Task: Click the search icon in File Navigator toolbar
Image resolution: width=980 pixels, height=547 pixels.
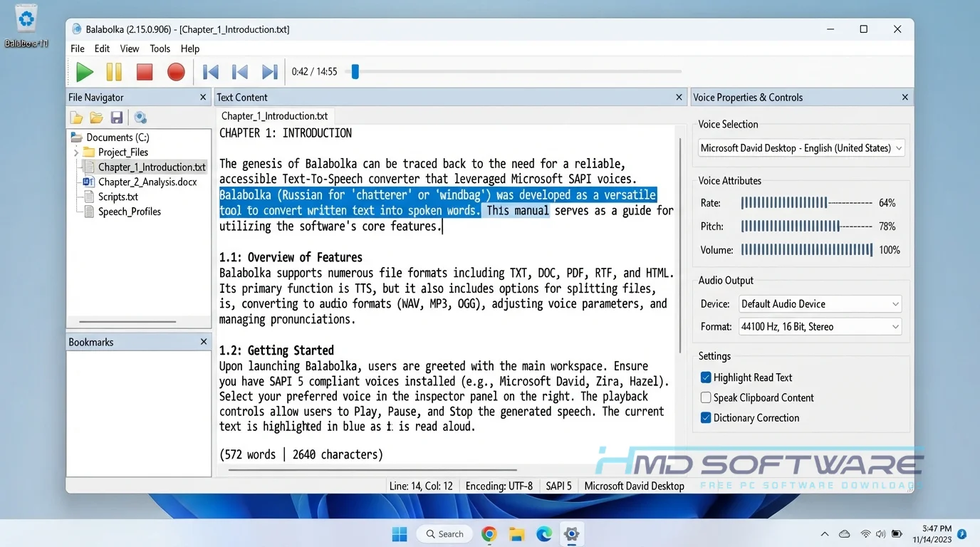Action: pos(140,118)
